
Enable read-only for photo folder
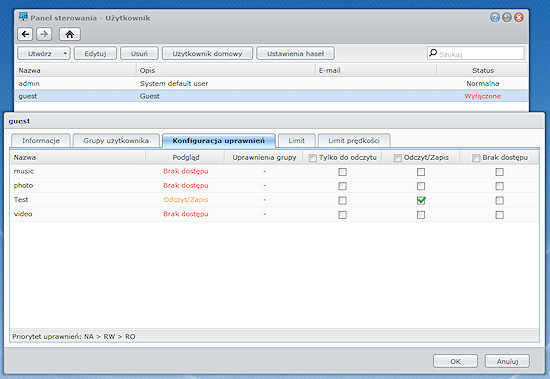coord(342,186)
